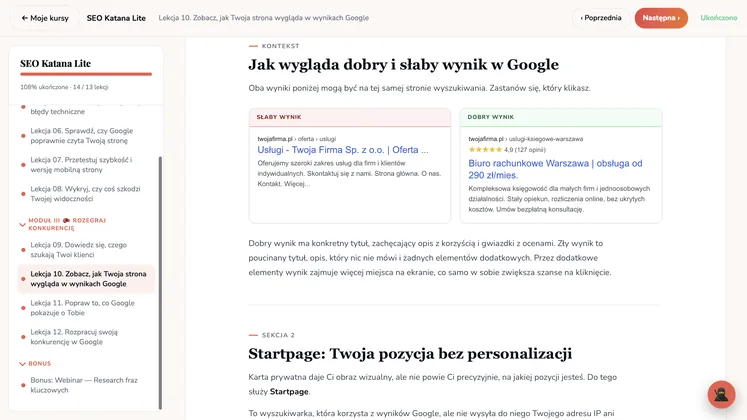Open SEO Katana Lite course title in header
The width and height of the screenshot is (747, 420).
[x=116, y=18]
